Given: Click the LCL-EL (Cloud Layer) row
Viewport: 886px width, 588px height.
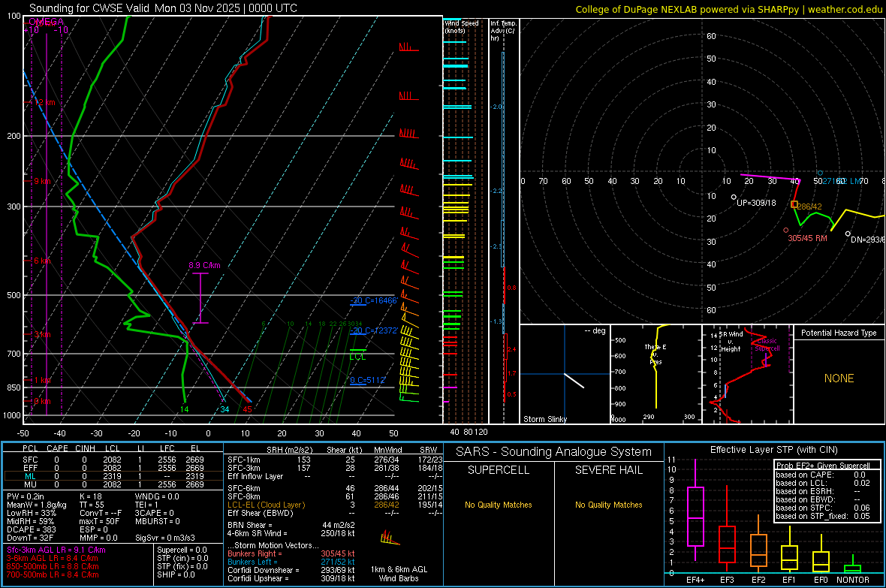Looking at the screenshot, I should [x=335, y=505].
